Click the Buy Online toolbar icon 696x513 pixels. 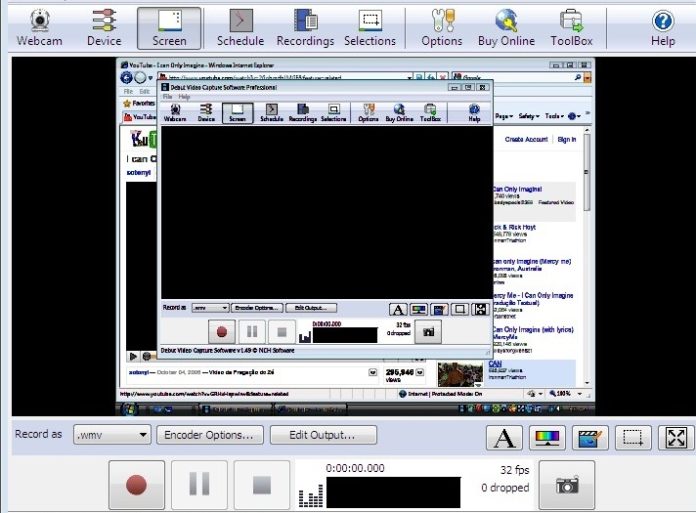coord(506,28)
